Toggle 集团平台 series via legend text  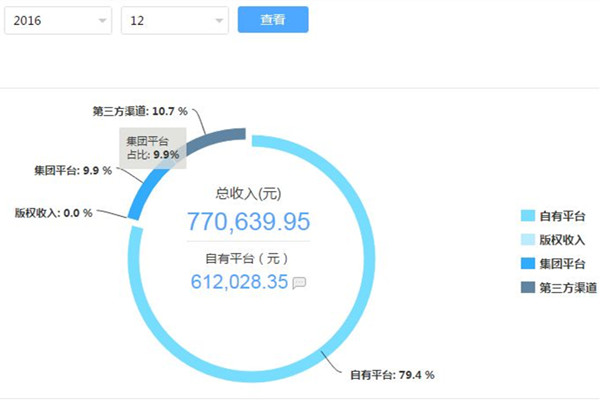(x=561, y=264)
